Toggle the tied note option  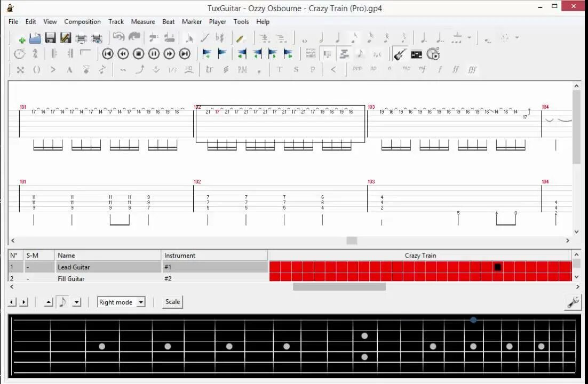(x=488, y=40)
